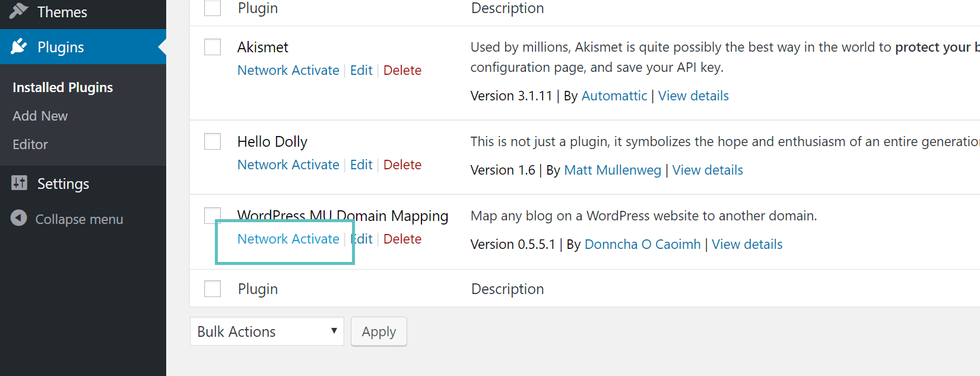Image resolution: width=980 pixels, height=376 pixels.
Task: Network Activate the Hello Dolly plugin
Action: pos(288,165)
